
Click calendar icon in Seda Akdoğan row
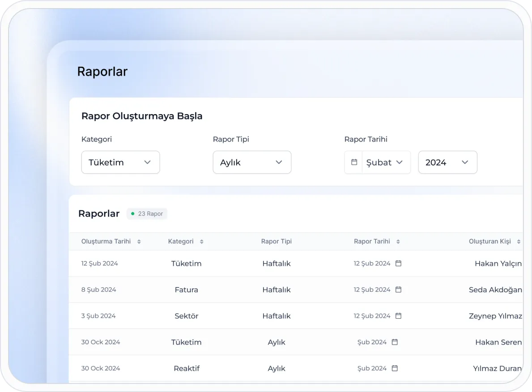(x=398, y=290)
